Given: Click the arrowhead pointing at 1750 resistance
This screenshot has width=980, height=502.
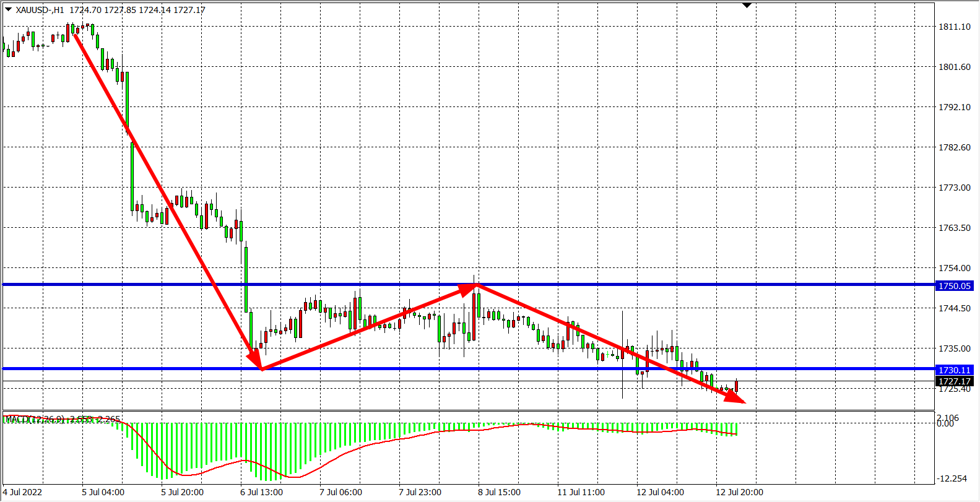Looking at the screenshot, I should coord(469,288).
